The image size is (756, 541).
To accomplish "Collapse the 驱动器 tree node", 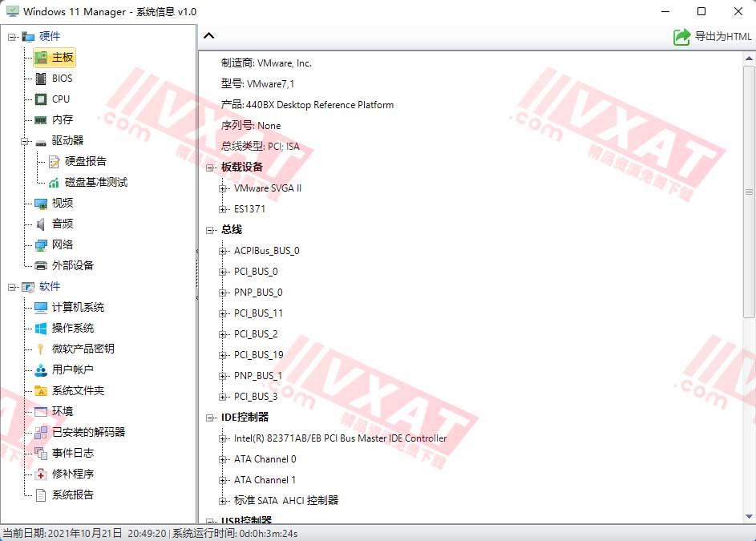I will tap(25, 141).
